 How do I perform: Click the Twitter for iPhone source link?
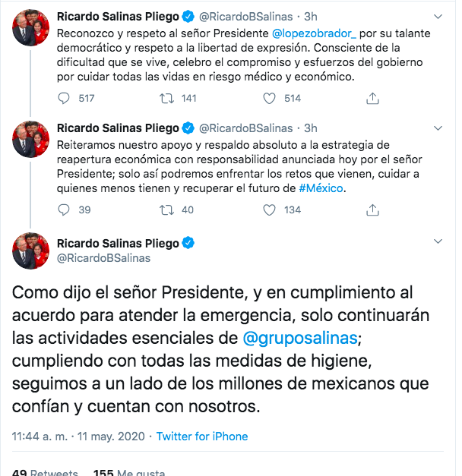click(x=202, y=437)
